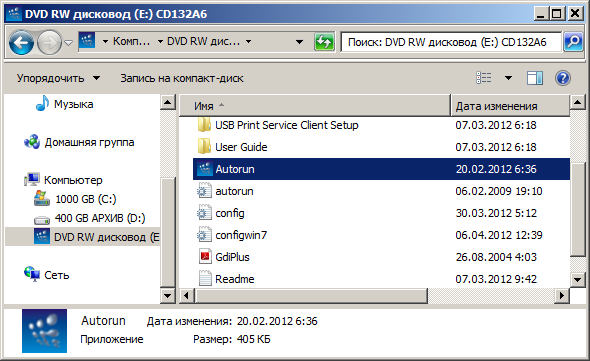Open Help with the blue question mark
The width and height of the screenshot is (590, 361).
tap(563, 78)
